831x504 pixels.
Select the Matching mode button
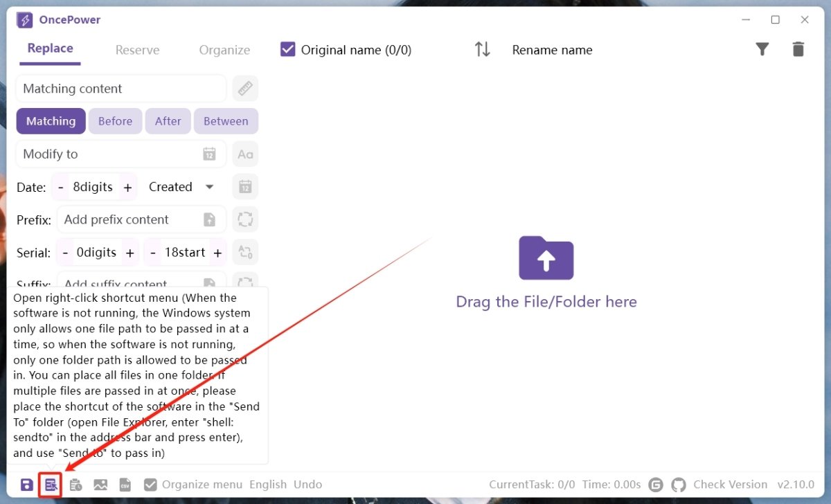(x=51, y=121)
